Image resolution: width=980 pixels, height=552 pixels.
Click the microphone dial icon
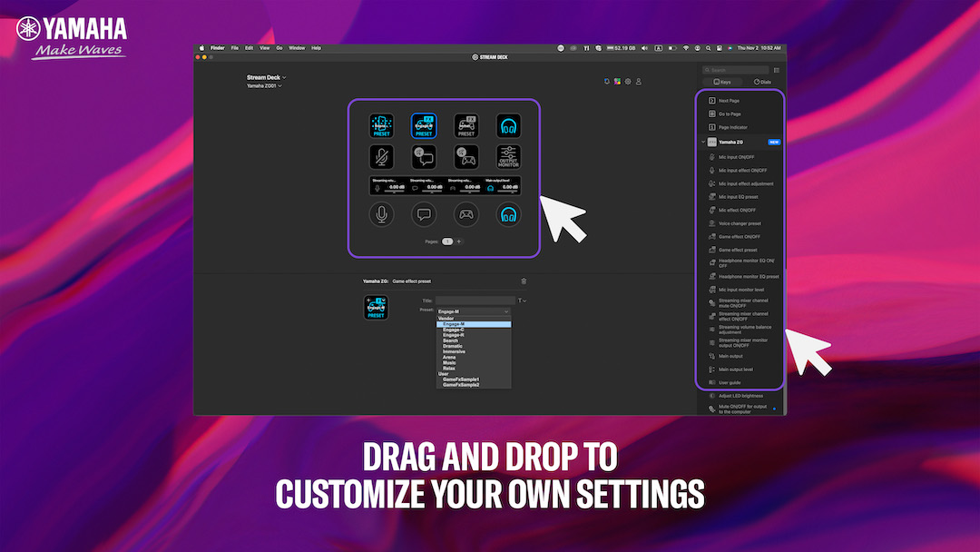(381, 214)
